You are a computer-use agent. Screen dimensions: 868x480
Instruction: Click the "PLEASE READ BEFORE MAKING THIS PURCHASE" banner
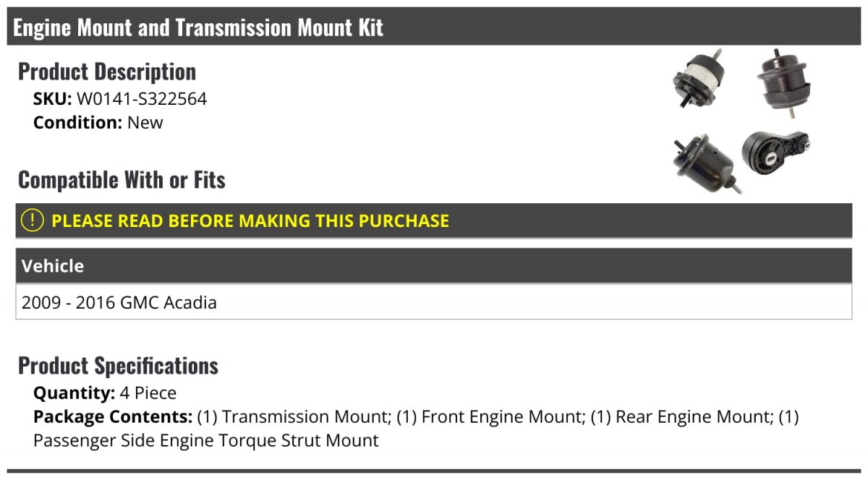click(x=250, y=220)
